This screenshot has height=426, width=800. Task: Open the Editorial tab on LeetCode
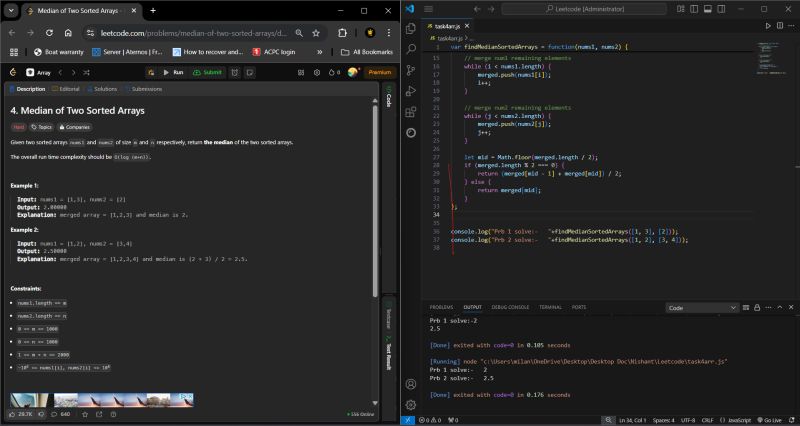click(x=66, y=89)
